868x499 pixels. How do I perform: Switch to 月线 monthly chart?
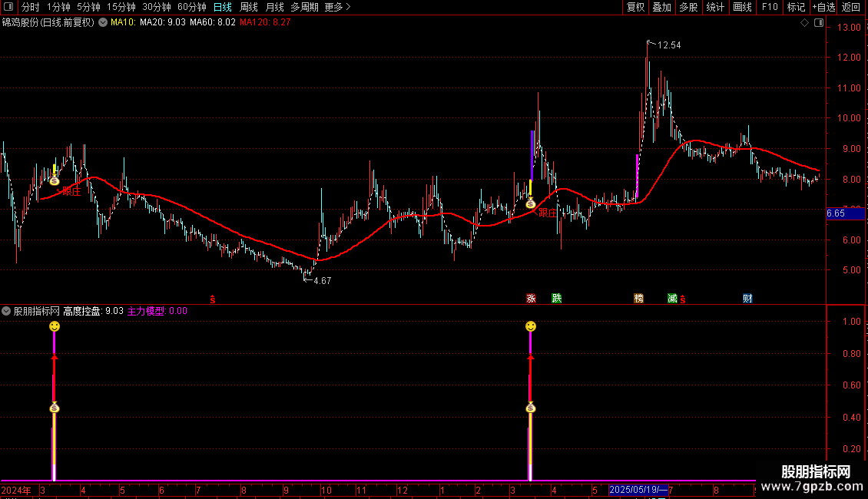tap(274, 7)
